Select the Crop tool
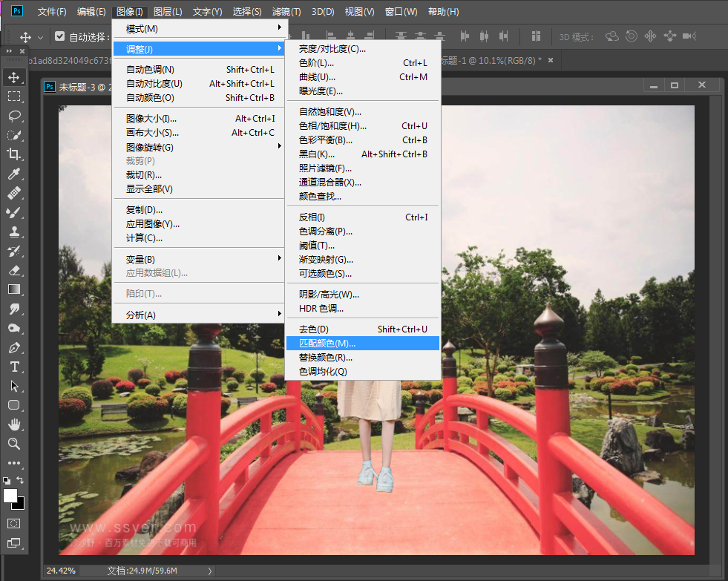 click(14, 154)
